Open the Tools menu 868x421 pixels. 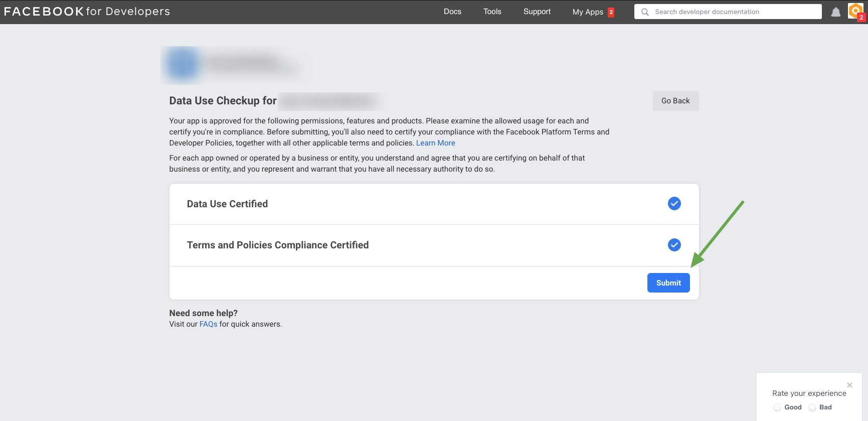(492, 12)
